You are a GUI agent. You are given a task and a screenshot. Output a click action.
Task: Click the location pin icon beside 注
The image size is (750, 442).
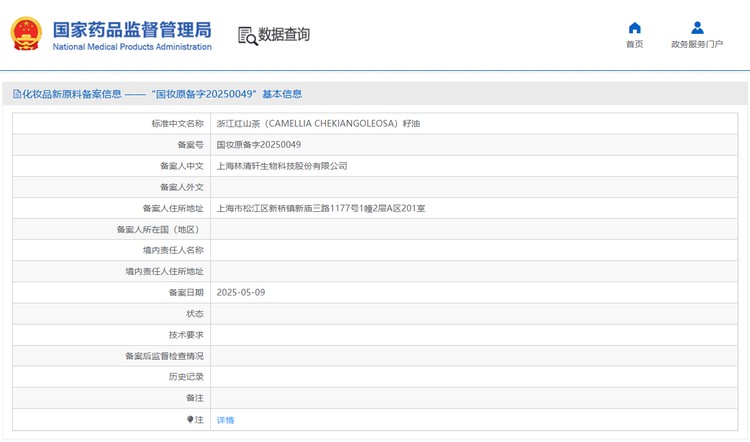coord(190,420)
